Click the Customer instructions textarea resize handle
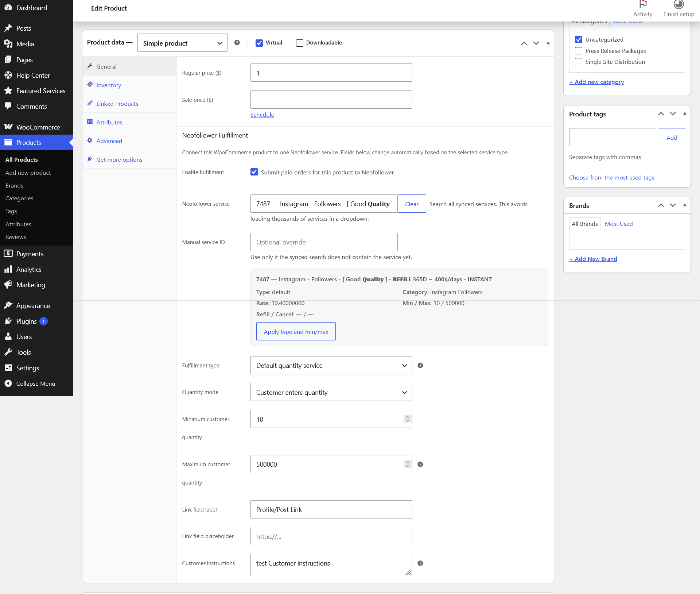 coord(409,572)
